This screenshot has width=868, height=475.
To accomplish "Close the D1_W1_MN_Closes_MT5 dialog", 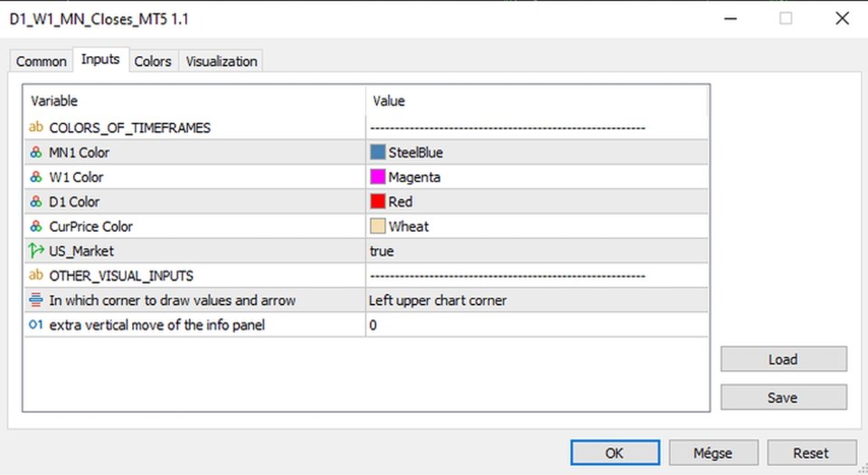I will pyautogui.click(x=842, y=18).
